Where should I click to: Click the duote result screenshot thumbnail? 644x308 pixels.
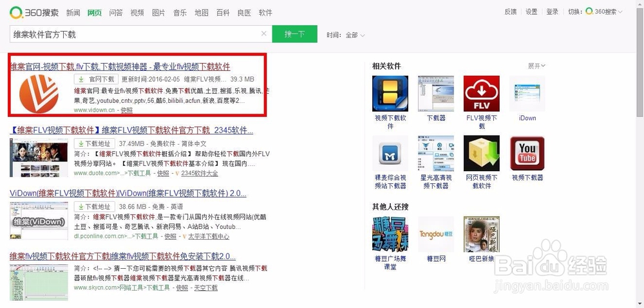coord(39,158)
